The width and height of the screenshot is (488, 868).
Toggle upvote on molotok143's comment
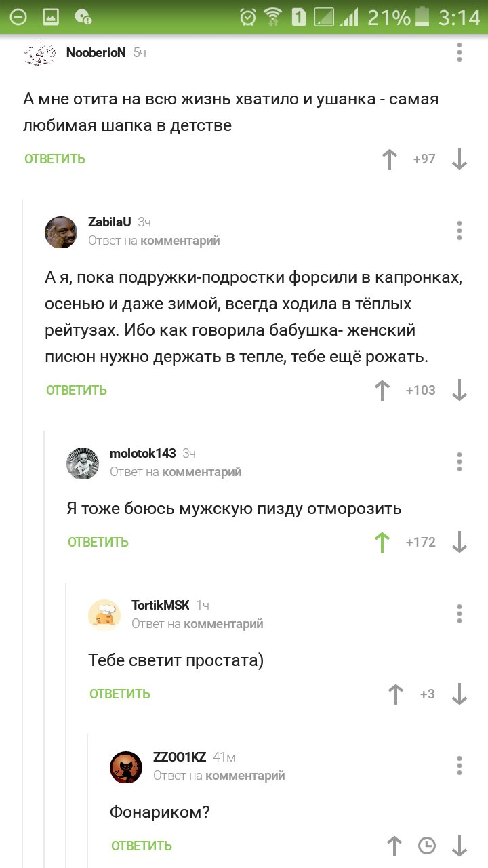382,542
